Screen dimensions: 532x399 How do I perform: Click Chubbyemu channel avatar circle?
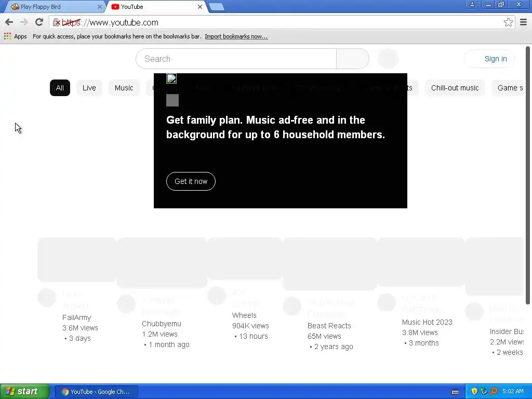tap(126, 303)
